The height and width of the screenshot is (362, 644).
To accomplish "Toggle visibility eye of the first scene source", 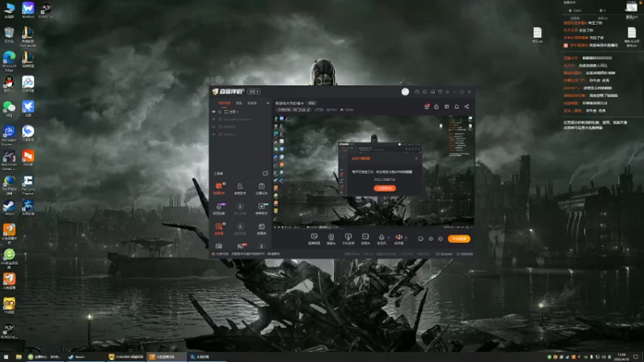I will [x=213, y=112].
